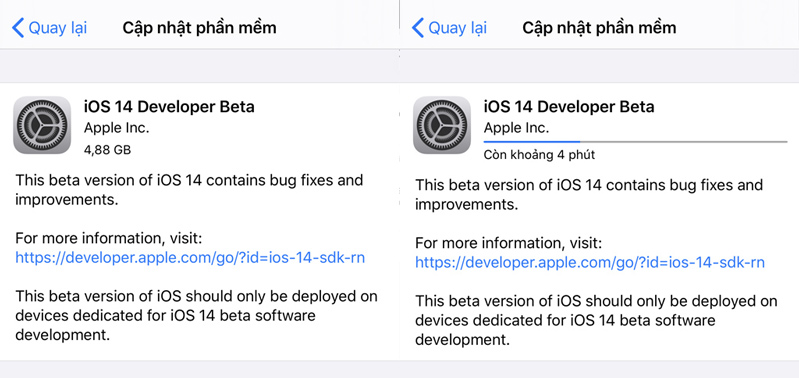Screen dimensions: 799x378
Task: Open developer.apple.com link in right screen
Action: click(590, 262)
